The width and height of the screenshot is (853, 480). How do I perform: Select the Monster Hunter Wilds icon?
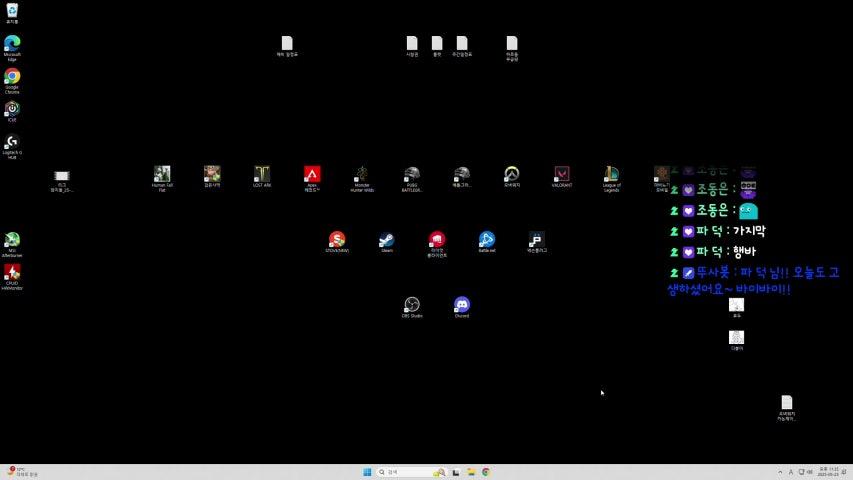point(362,179)
